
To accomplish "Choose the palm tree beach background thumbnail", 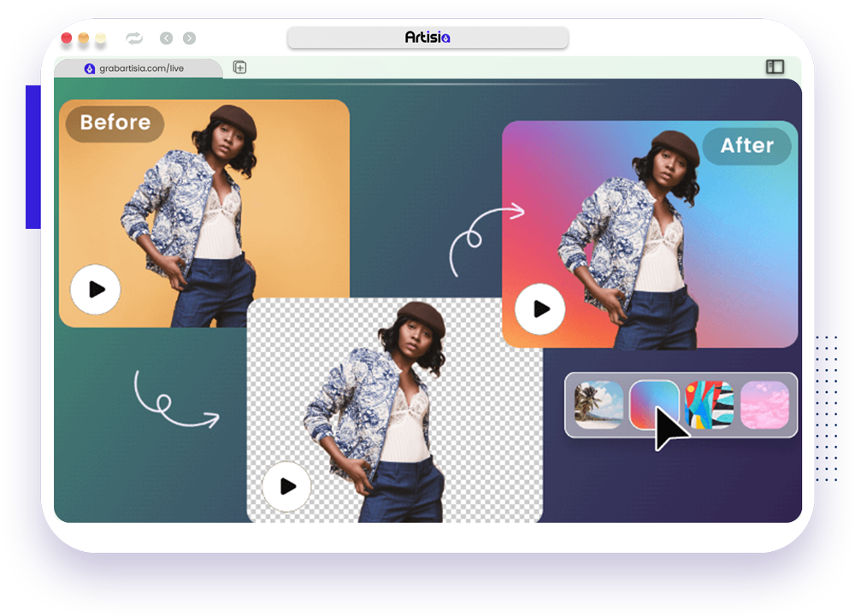I will pos(598,405).
